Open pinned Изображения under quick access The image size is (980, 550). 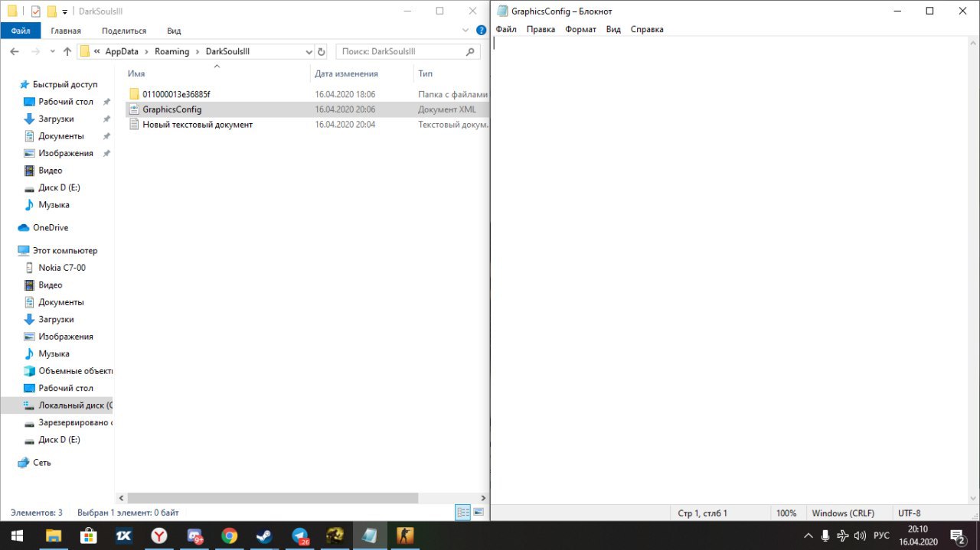pyautogui.click(x=66, y=153)
